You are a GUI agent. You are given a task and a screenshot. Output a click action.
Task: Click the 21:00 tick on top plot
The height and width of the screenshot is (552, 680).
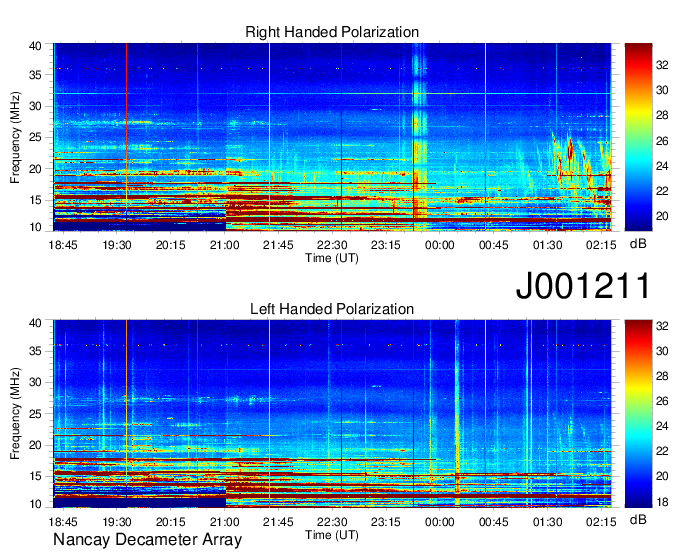tap(224, 245)
